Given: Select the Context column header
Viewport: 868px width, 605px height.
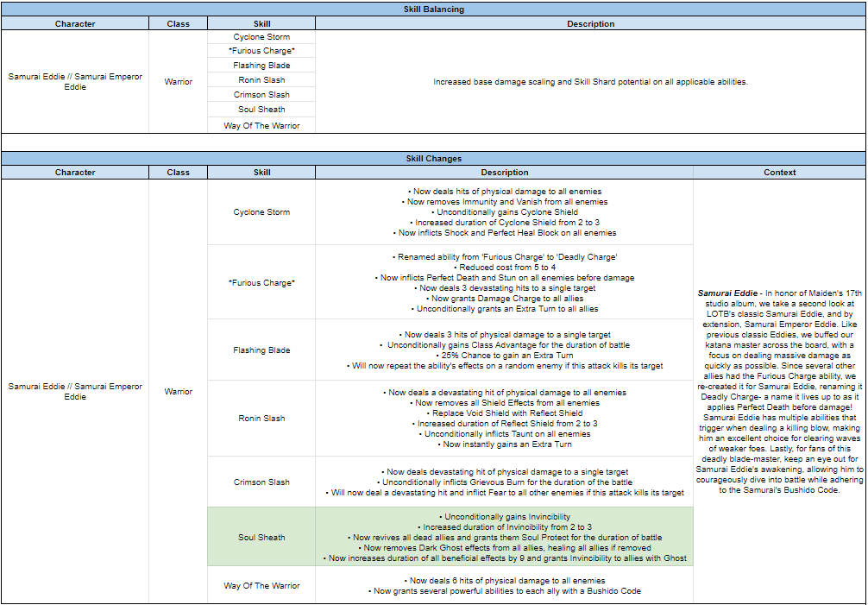Looking at the screenshot, I should coord(779,173).
